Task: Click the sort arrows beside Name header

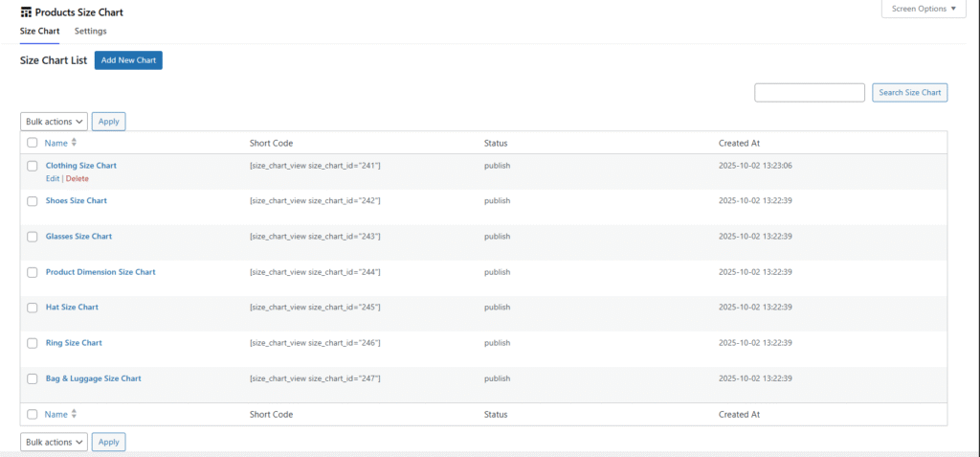Action: click(74, 143)
